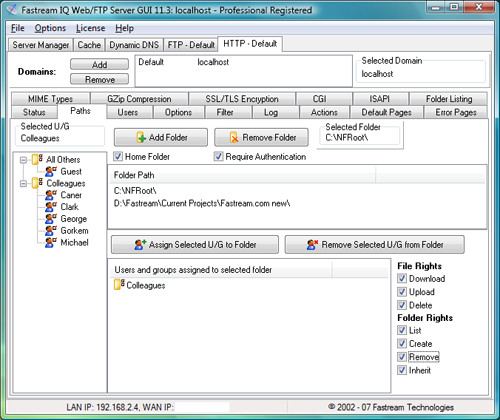Click the Guest user icon in tree
The width and height of the screenshot is (500, 420).
coord(51,171)
